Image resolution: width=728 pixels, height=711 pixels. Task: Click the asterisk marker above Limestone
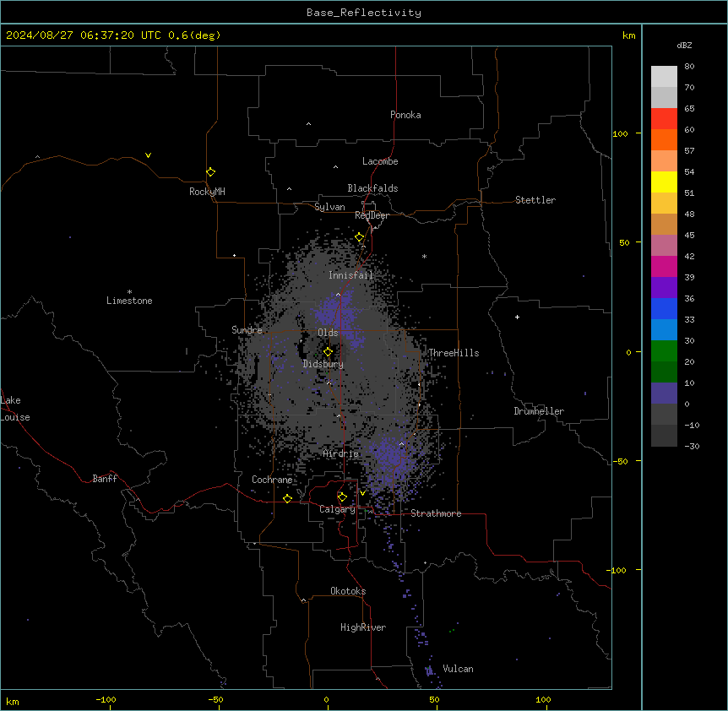[129, 292]
